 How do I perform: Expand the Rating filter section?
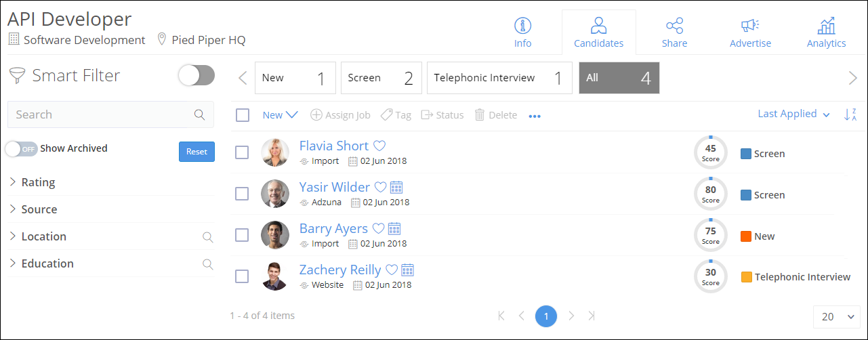(38, 182)
